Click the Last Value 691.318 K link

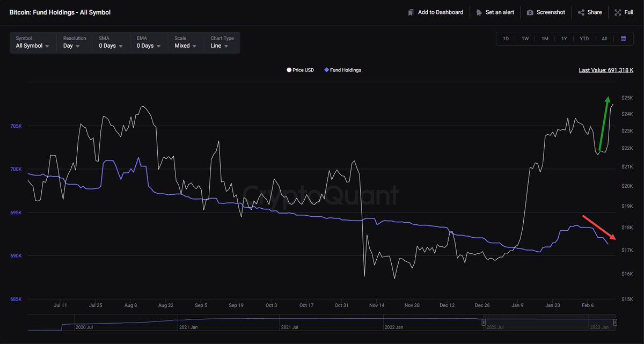pos(607,70)
